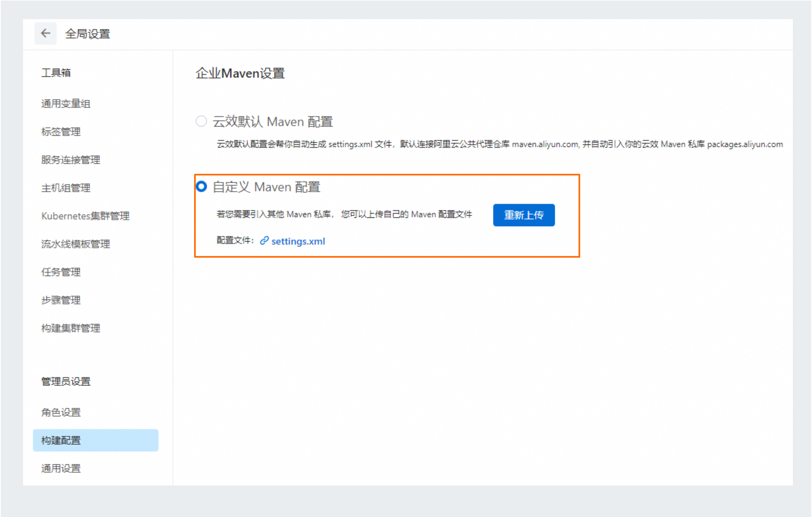Click the back arrow next to 全局设置
The height and width of the screenshot is (517, 812).
point(46,33)
